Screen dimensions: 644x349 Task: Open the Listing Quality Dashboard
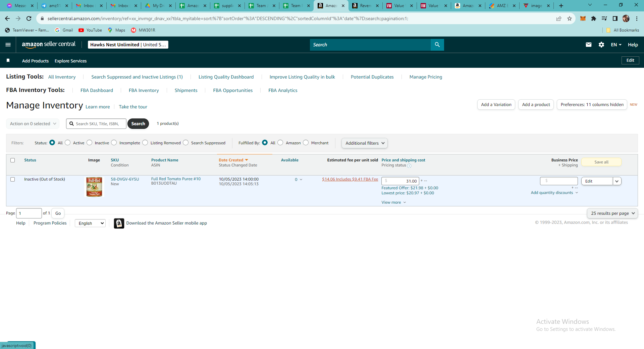(226, 77)
